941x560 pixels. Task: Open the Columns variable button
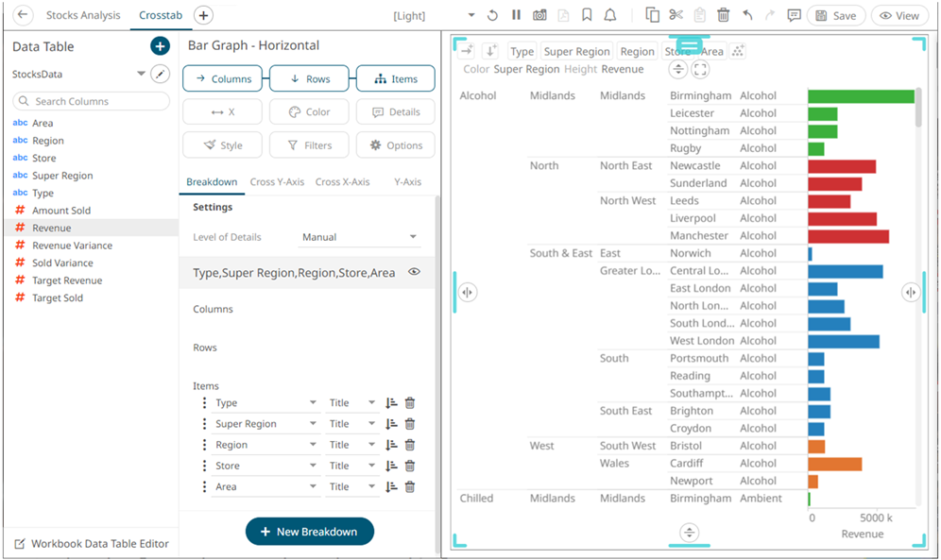click(x=223, y=78)
